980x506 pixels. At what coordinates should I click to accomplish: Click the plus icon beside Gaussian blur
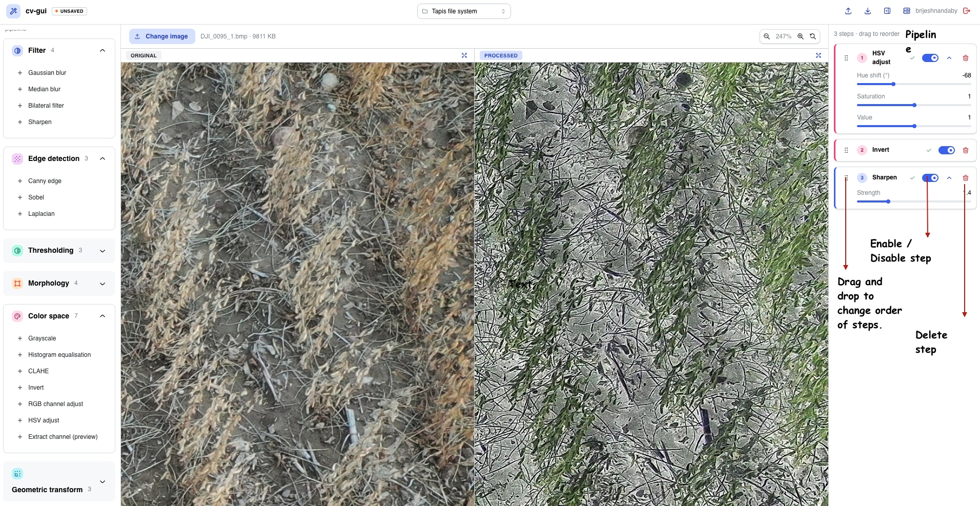pyautogui.click(x=20, y=73)
